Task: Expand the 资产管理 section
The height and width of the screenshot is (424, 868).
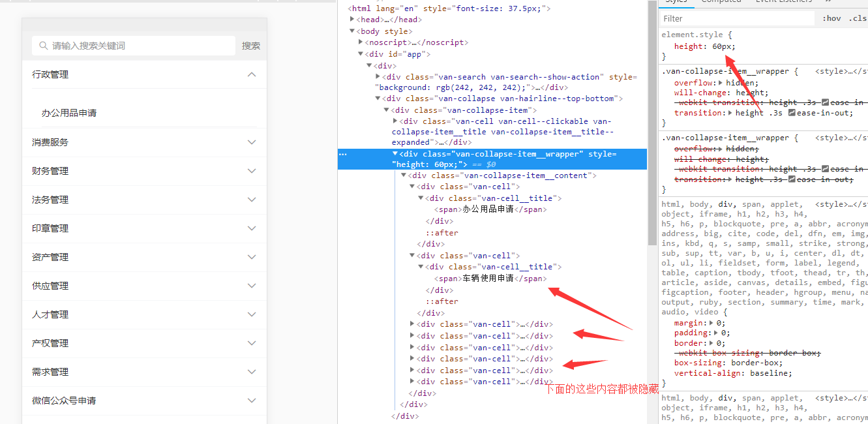Action: [x=144, y=257]
